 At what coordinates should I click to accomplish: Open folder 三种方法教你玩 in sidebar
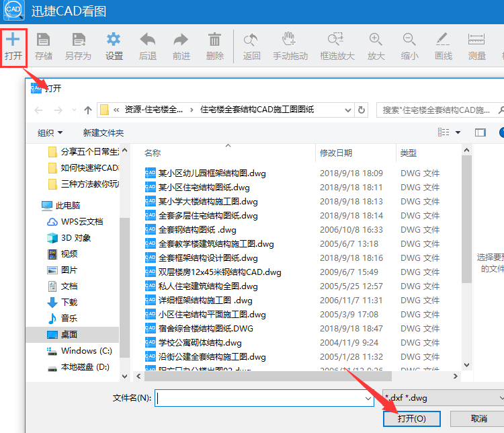pyautogui.click(x=84, y=184)
